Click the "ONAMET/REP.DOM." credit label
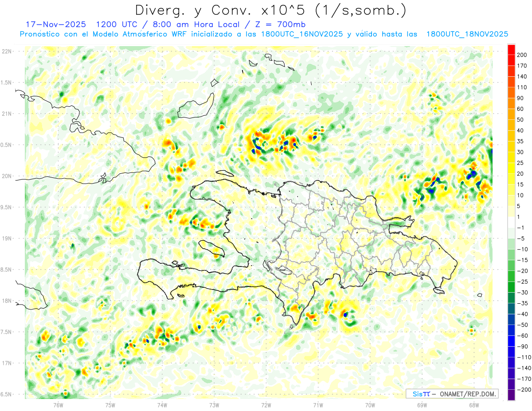The image size is (532, 411). pos(468,394)
